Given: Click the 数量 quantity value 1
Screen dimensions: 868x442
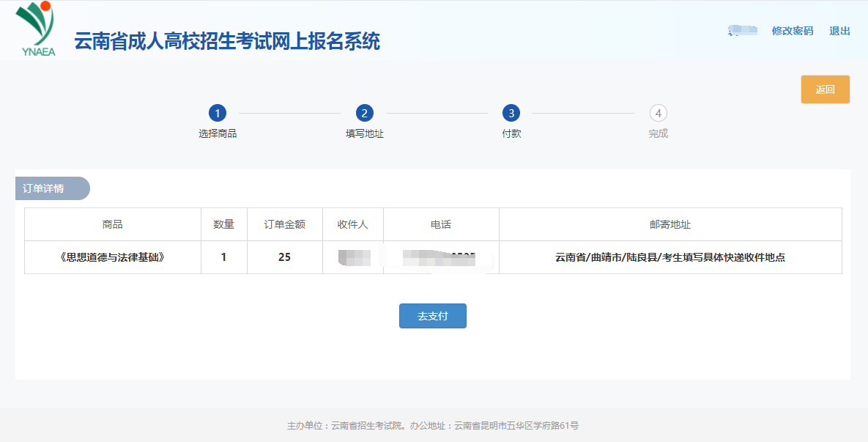Looking at the screenshot, I should [224, 257].
